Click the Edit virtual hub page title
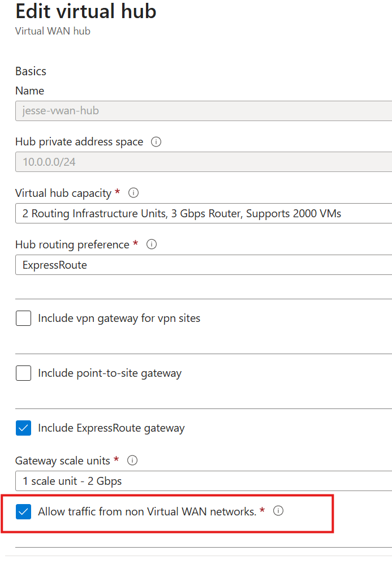This screenshot has width=392, height=568. 85,12
